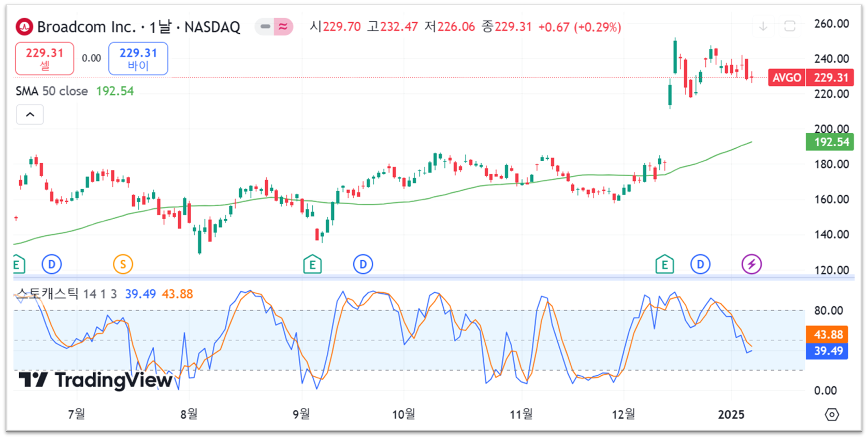Click the 11월 time axis label

[522, 414]
